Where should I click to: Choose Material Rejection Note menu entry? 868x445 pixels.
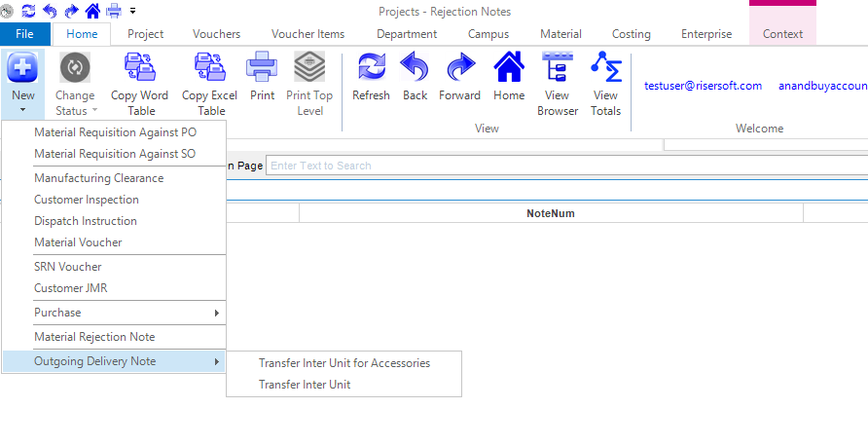(x=94, y=337)
